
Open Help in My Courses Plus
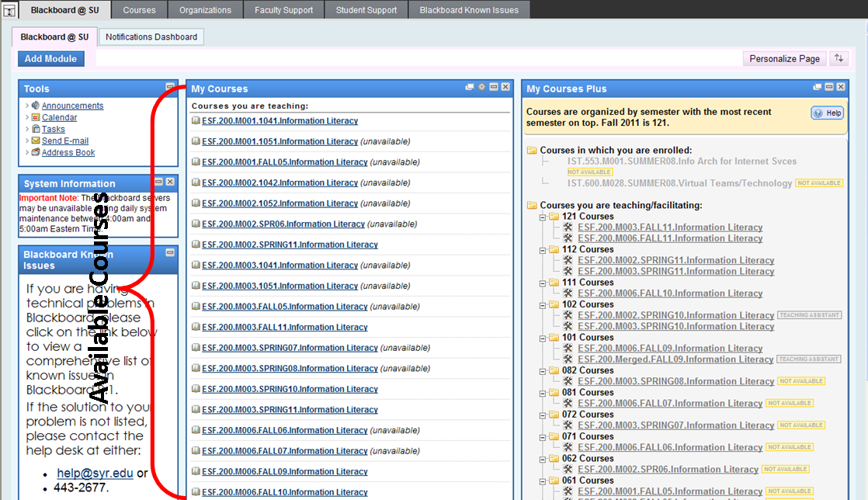(828, 113)
